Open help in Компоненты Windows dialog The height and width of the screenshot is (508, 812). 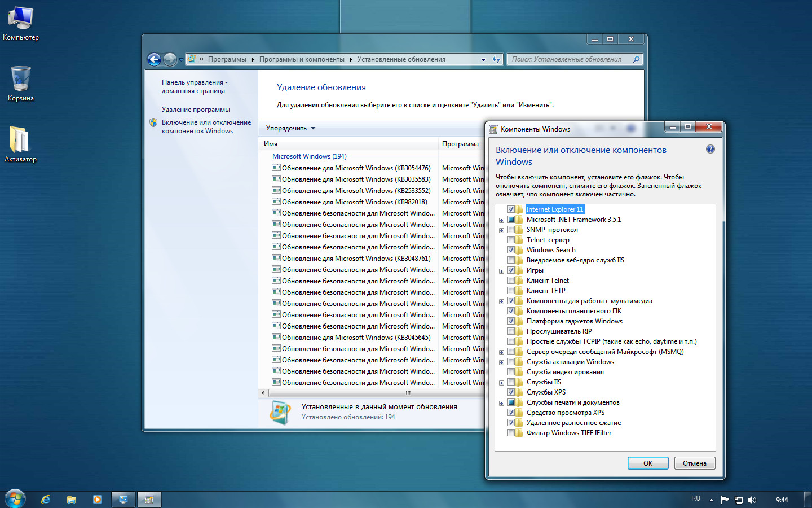point(710,149)
